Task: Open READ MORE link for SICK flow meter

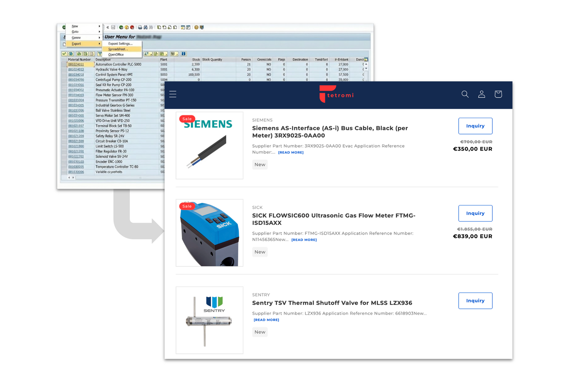Action: pyautogui.click(x=304, y=240)
